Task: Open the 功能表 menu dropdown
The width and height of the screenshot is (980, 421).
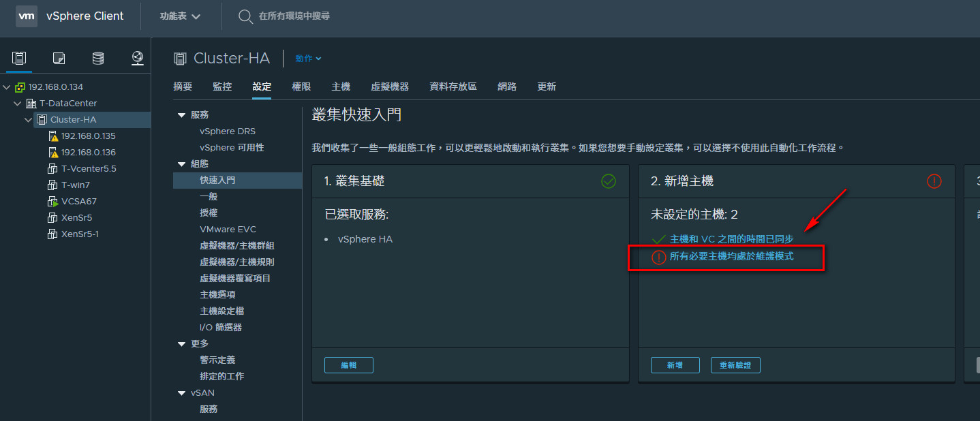Action: coord(180,16)
